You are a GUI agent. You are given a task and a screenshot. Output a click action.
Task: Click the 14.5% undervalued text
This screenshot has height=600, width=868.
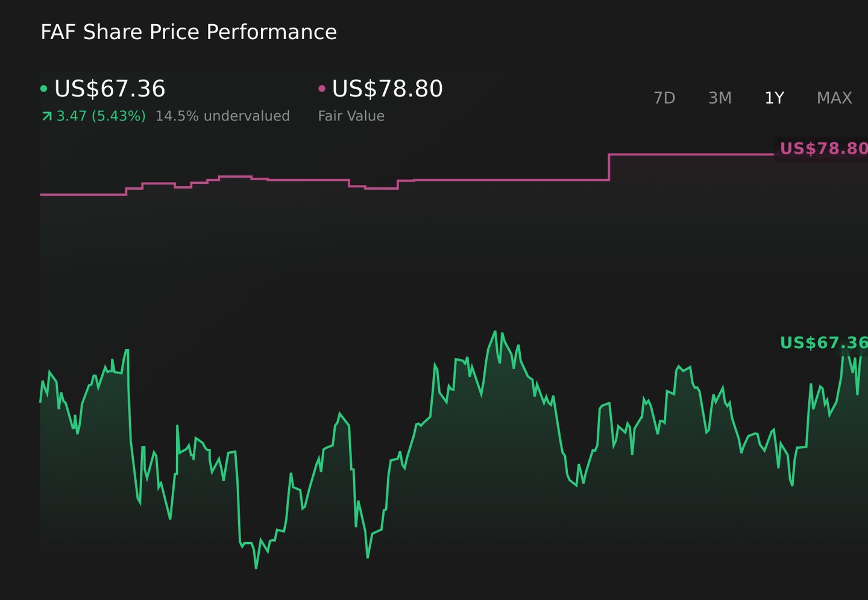[x=222, y=116]
